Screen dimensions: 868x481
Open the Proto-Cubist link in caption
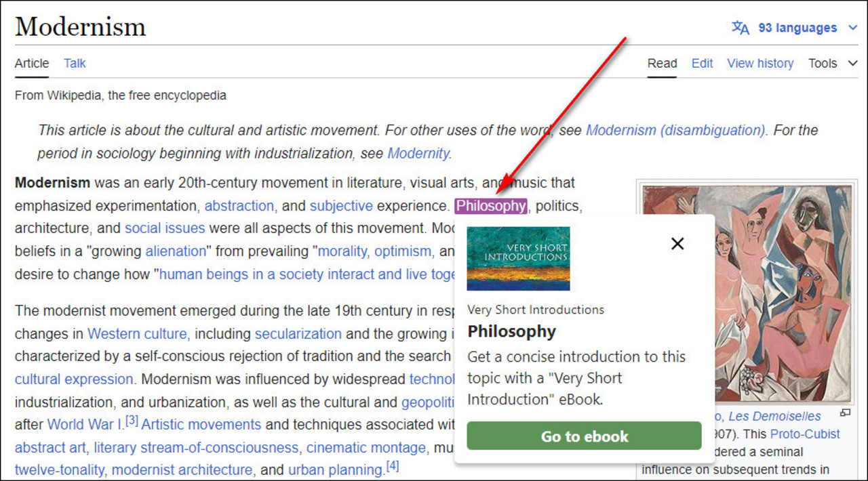(805, 434)
